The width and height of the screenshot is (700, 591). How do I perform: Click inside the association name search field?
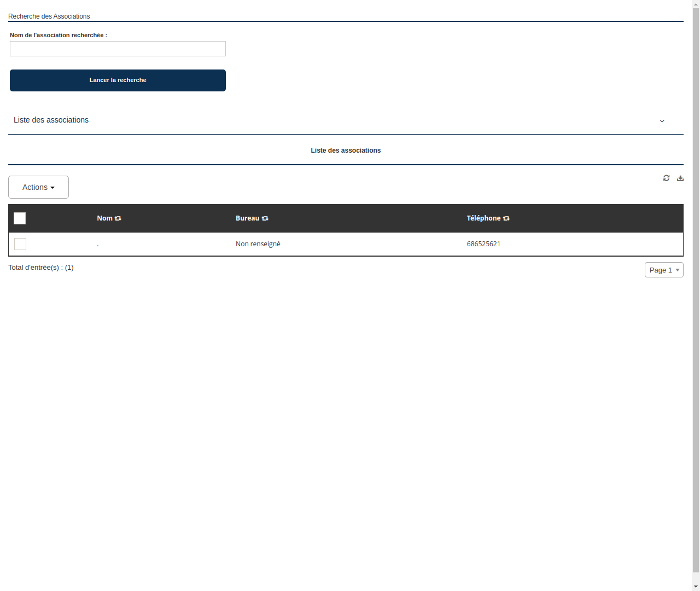tap(118, 49)
